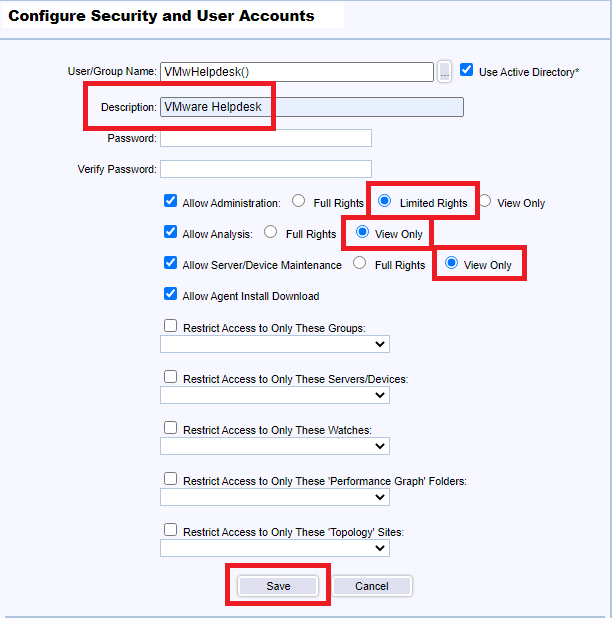Click the Save button

[278, 586]
